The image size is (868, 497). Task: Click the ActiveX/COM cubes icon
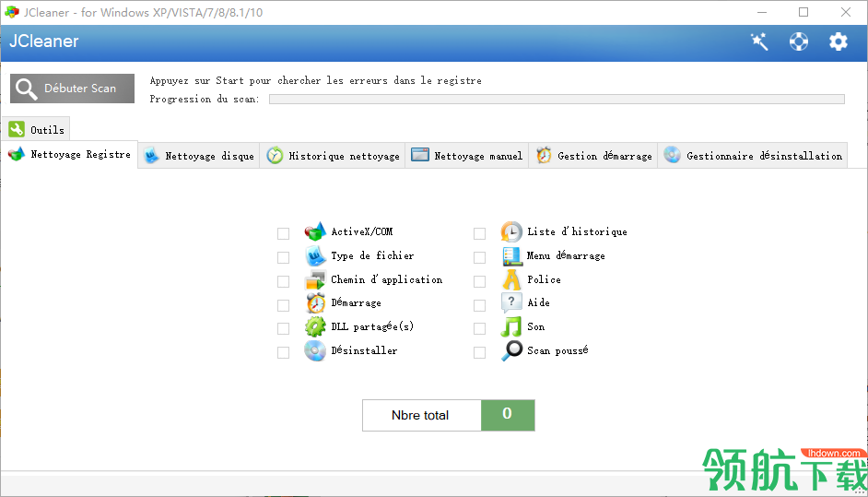[315, 231]
